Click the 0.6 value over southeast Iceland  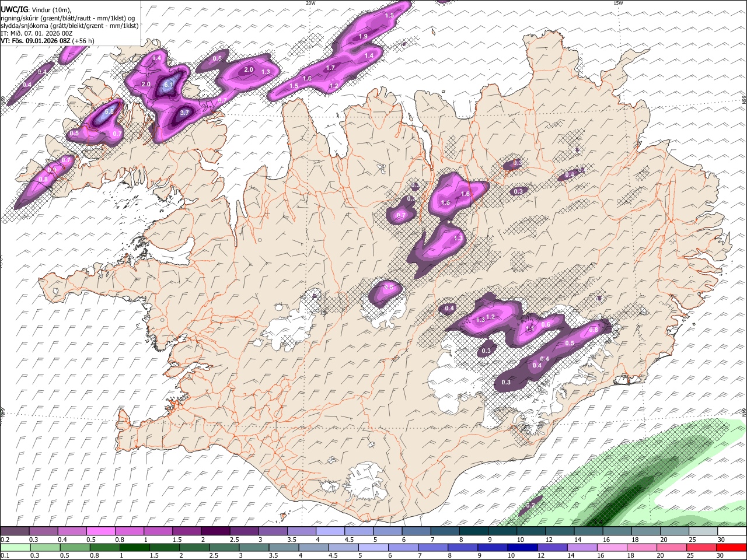(546, 324)
